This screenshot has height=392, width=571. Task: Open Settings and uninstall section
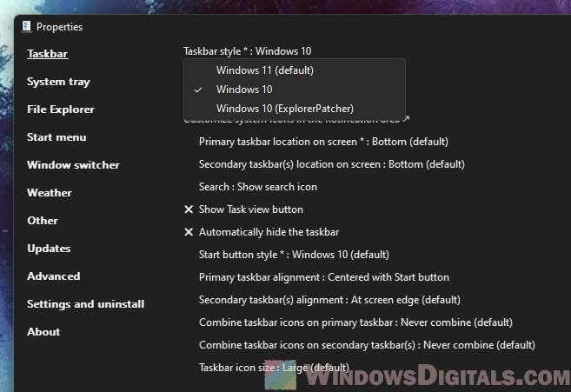pos(85,304)
